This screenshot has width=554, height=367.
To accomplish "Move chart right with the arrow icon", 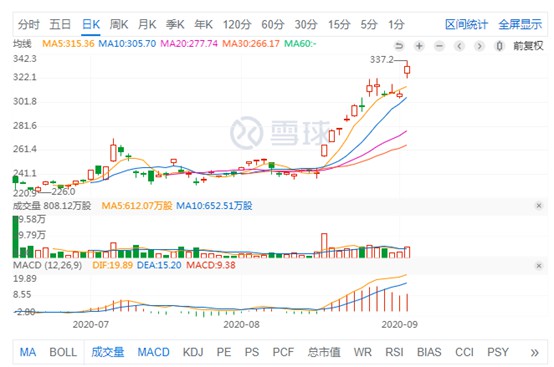I will point(479,46).
